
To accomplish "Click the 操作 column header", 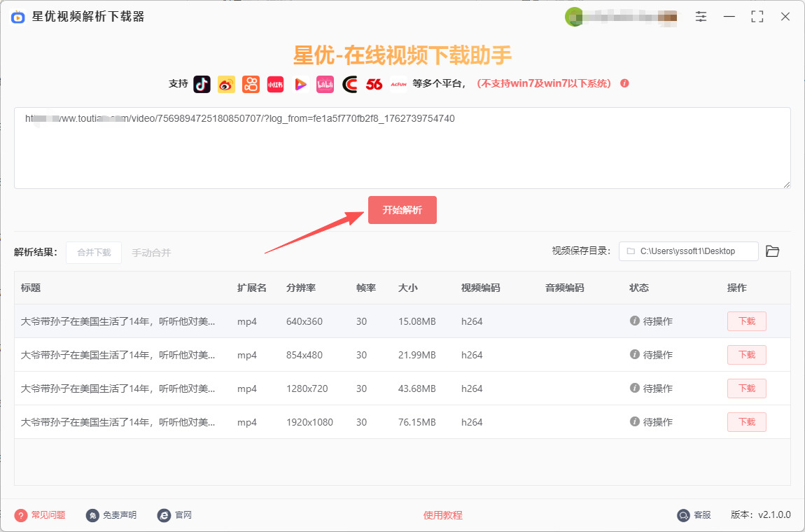I will coord(736,288).
